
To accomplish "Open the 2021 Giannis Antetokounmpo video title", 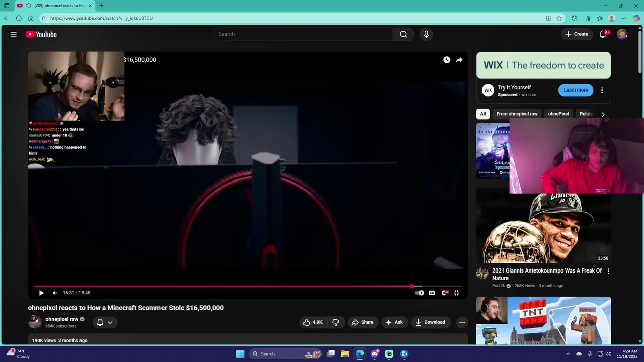I will 547,274.
